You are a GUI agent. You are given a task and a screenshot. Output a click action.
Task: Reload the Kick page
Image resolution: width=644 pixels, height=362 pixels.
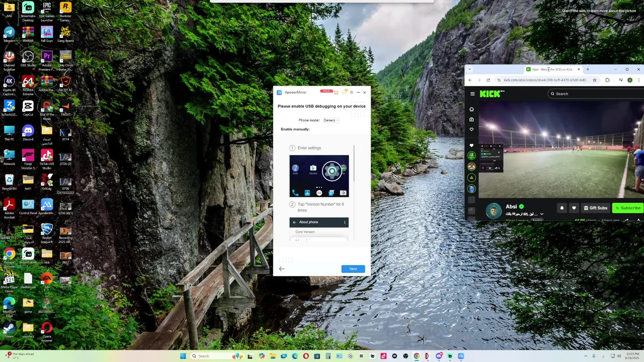pyautogui.click(x=488, y=80)
